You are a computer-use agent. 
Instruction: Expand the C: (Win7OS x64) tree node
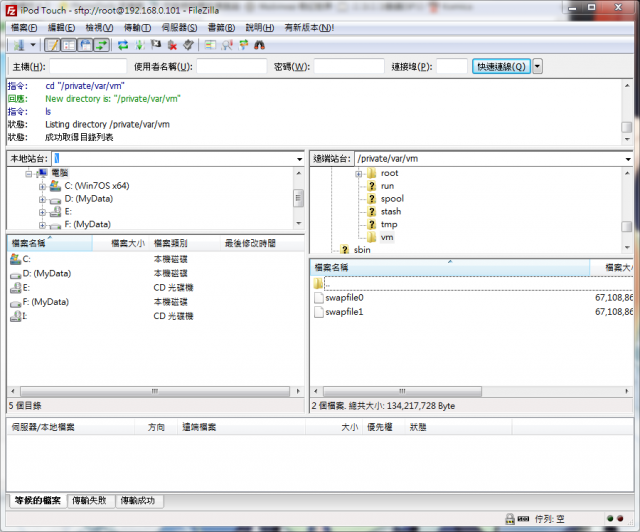[42, 187]
